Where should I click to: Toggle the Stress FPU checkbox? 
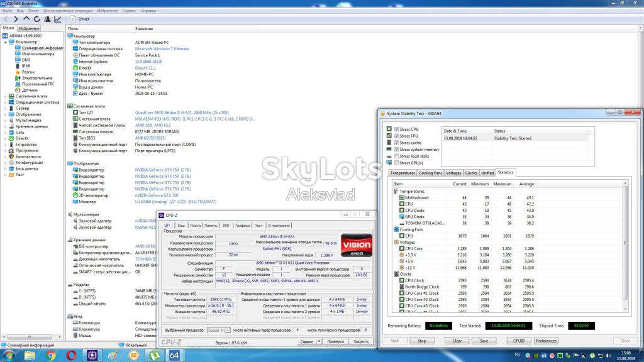396,136
